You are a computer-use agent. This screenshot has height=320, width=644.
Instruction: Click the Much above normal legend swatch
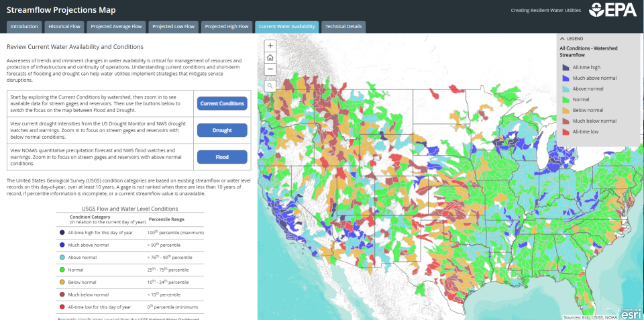566,78
